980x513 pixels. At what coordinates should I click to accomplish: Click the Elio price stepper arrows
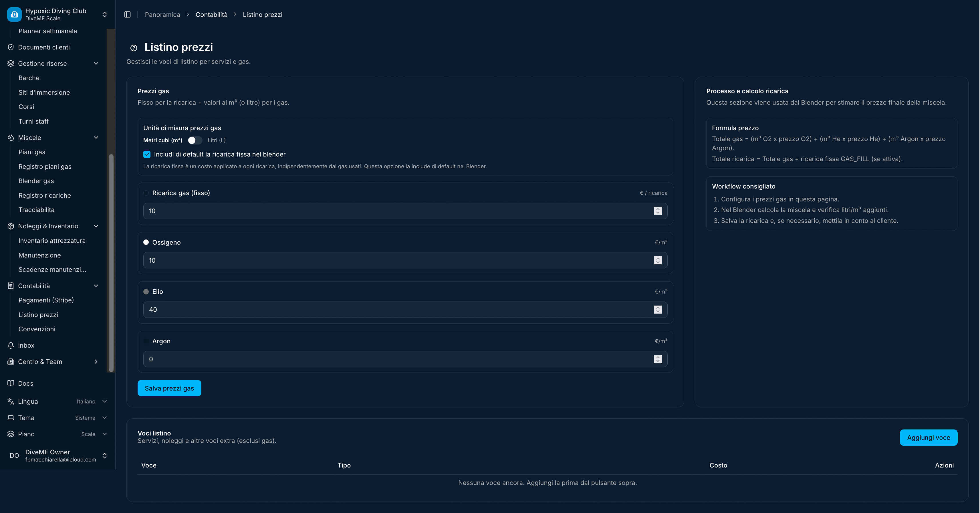coord(658,309)
